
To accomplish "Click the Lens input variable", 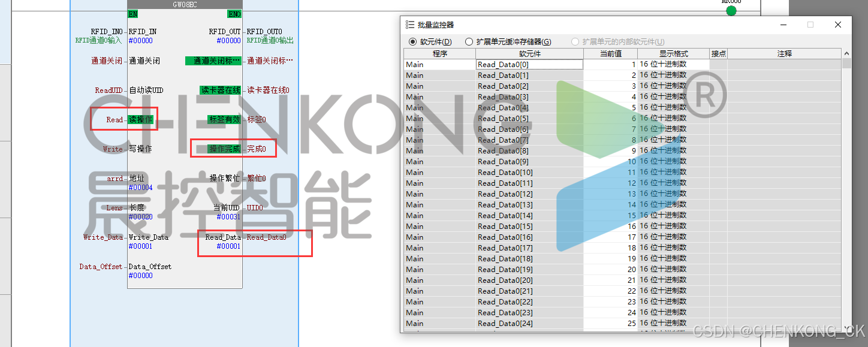I will click(x=114, y=208).
